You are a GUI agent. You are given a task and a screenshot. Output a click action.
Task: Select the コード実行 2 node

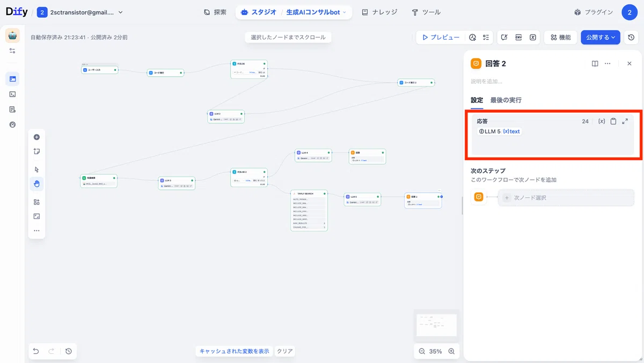[416, 83]
